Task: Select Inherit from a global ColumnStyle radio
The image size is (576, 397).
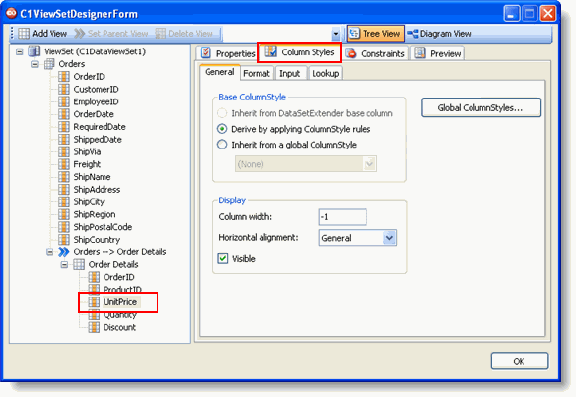Action: click(x=222, y=145)
